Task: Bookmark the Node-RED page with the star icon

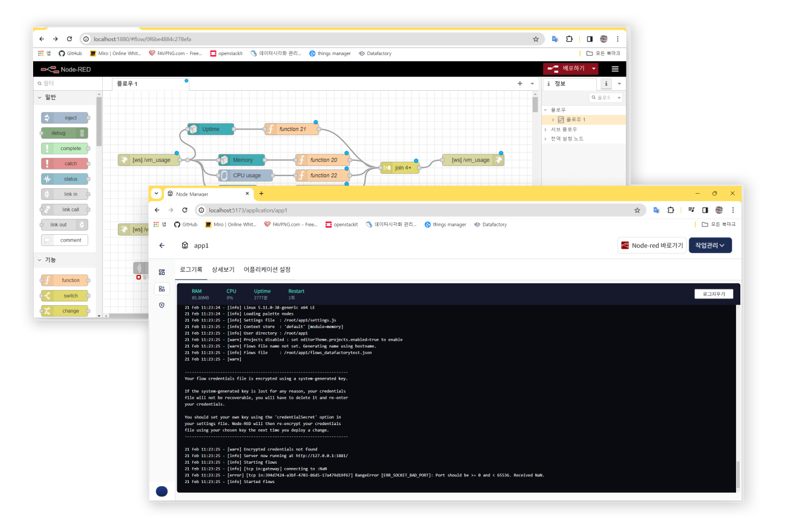Action: [535, 39]
